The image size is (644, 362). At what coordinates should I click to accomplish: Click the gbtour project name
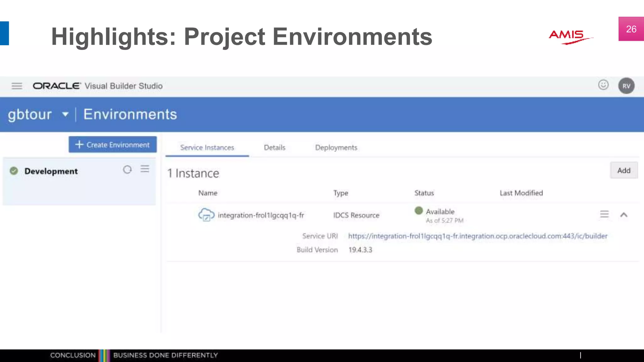point(30,114)
